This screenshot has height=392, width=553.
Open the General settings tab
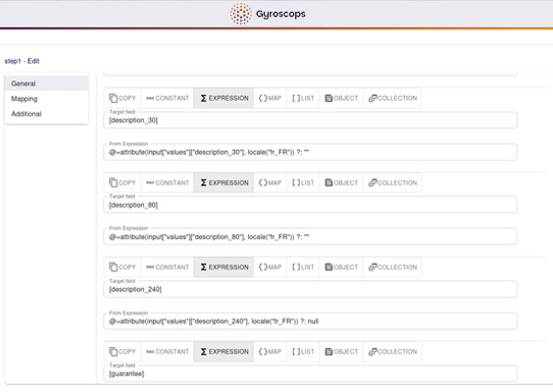(46, 83)
